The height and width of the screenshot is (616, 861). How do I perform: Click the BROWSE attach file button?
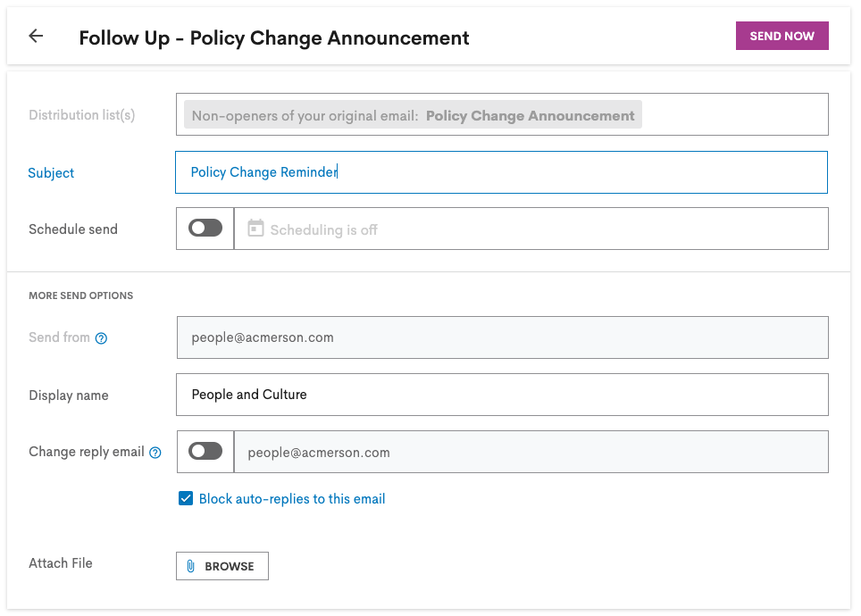coord(222,566)
